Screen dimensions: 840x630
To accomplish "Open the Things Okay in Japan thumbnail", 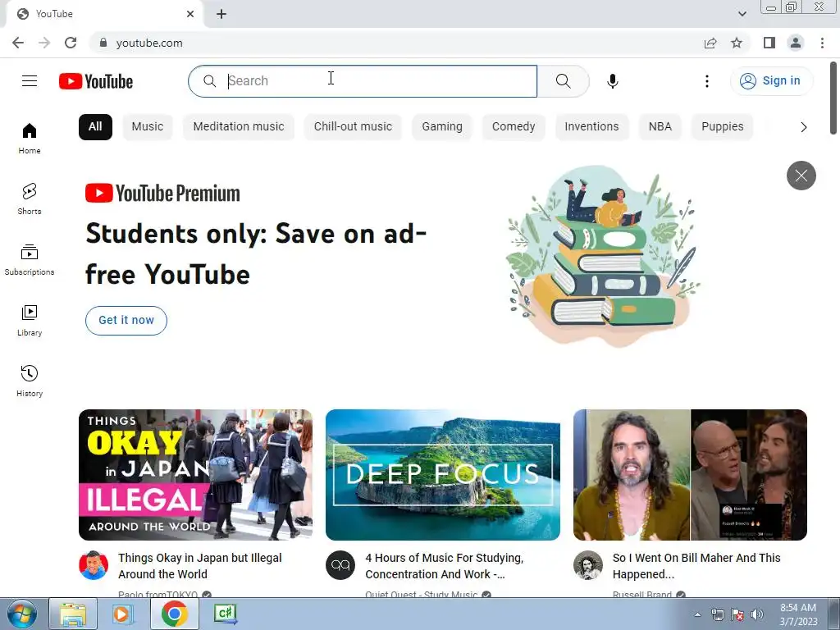I will [195, 475].
